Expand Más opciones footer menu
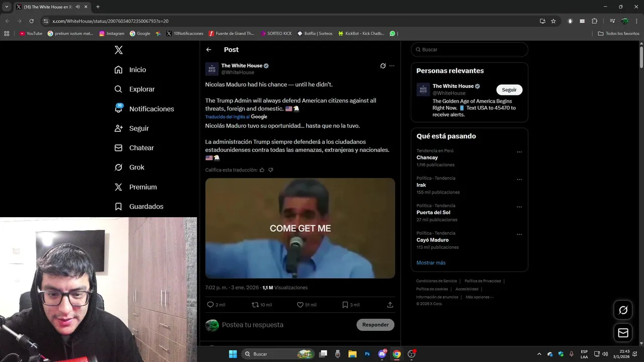This screenshot has width=644, height=362. pyautogui.click(x=479, y=297)
